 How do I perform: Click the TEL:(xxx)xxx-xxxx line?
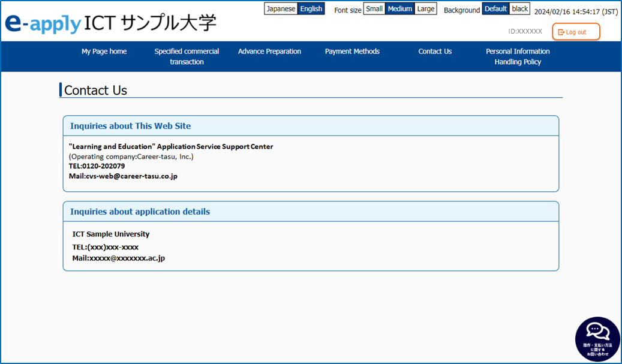tap(106, 247)
